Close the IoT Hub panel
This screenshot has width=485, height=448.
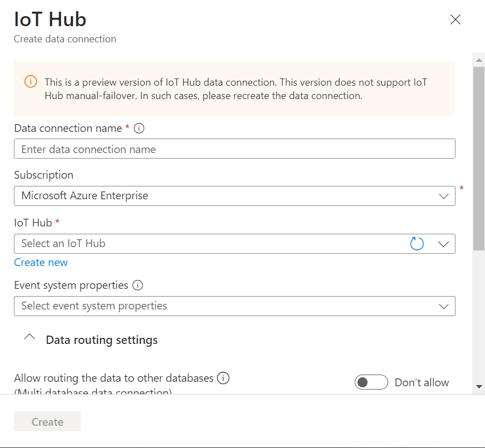(455, 19)
